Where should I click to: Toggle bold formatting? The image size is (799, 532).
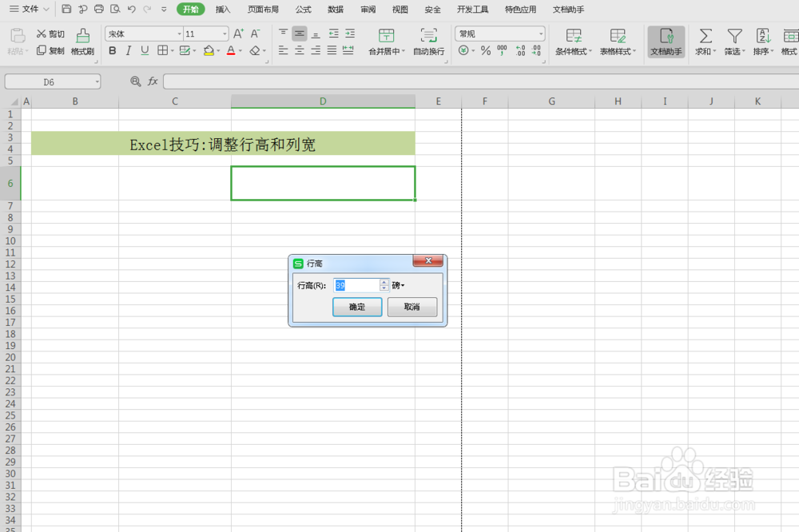(113, 50)
